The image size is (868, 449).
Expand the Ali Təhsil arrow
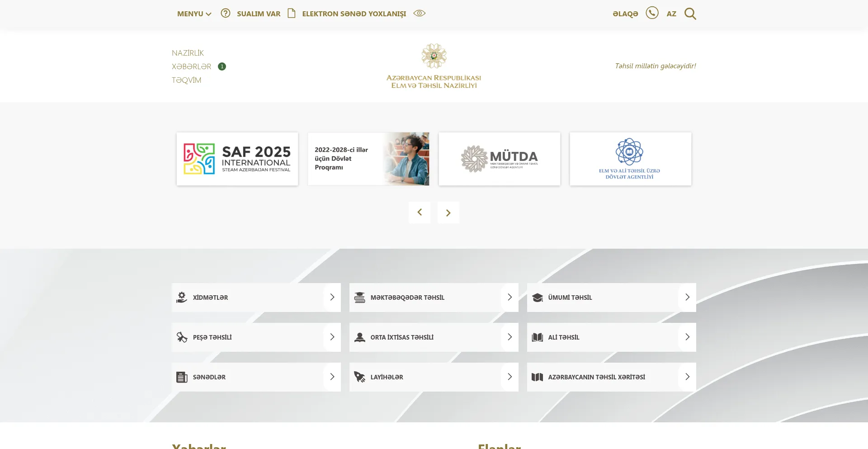point(687,337)
